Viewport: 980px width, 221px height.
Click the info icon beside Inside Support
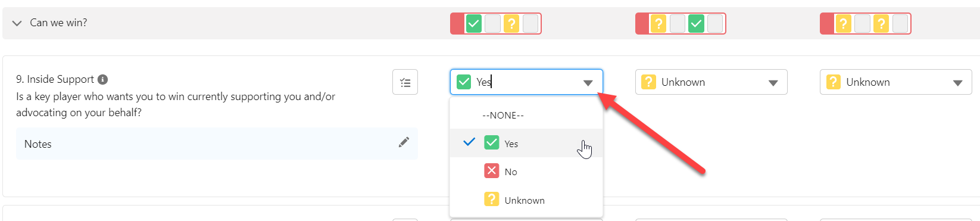[x=102, y=79]
